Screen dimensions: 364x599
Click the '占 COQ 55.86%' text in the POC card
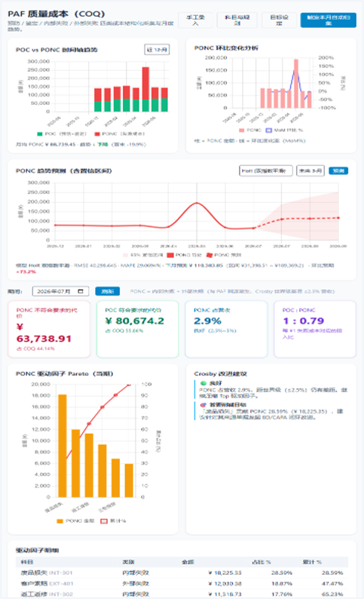point(124,330)
